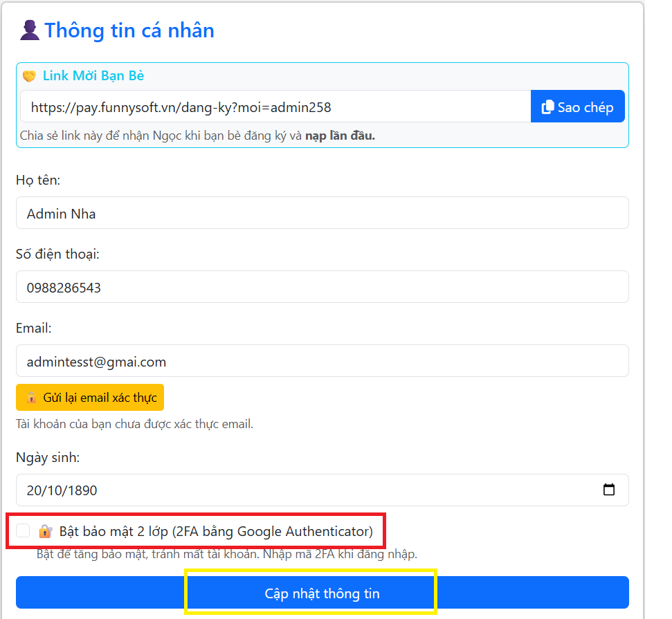
Task: Click into the Số điện thoại input field
Action: coord(322,287)
